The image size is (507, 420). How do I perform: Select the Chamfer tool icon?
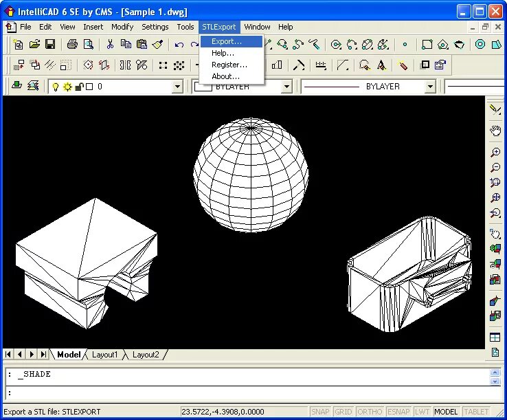343,65
